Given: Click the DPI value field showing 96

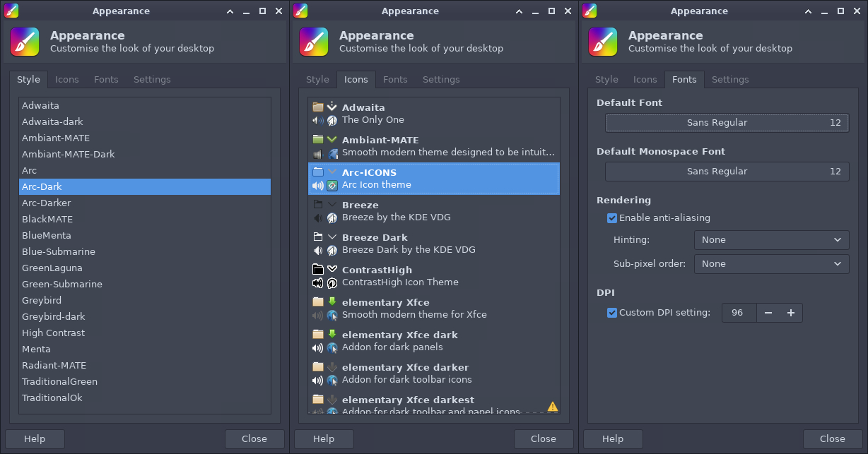Looking at the screenshot, I should (739, 313).
